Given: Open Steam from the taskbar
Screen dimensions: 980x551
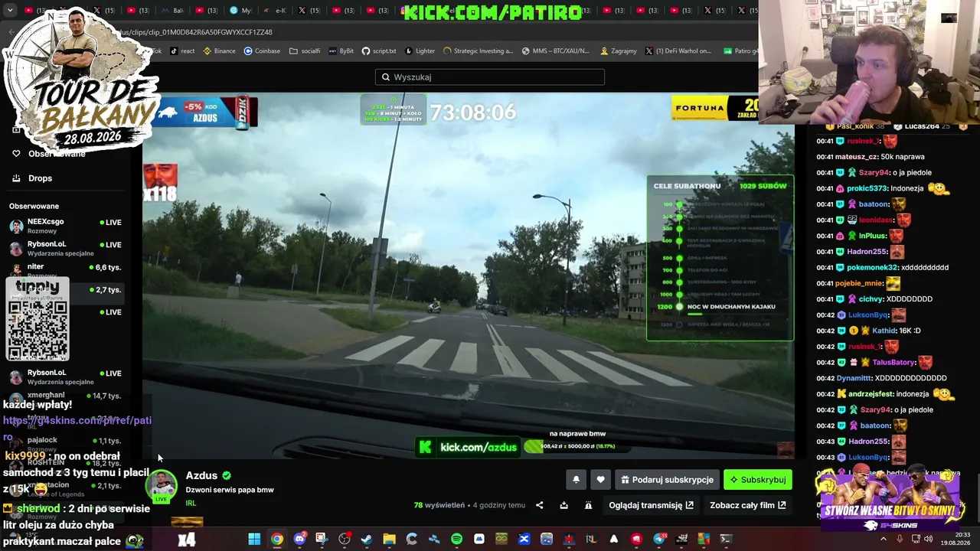Looking at the screenshot, I should (x=367, y=539).
